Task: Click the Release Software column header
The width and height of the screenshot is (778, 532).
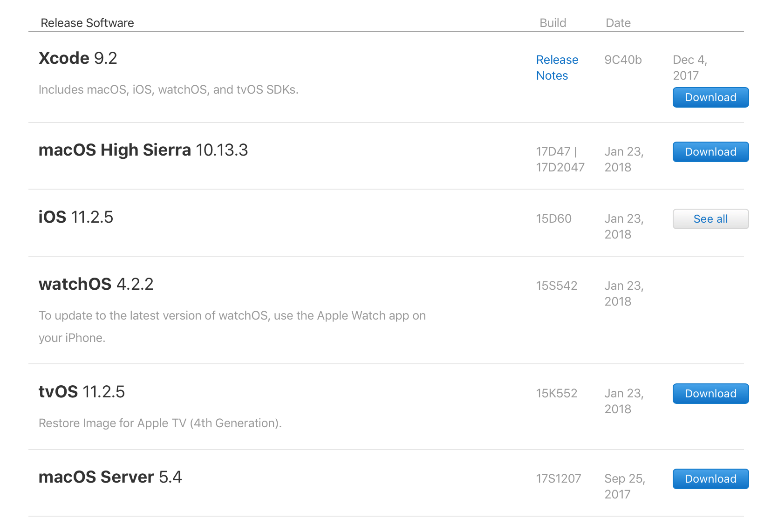Action: 87,23
